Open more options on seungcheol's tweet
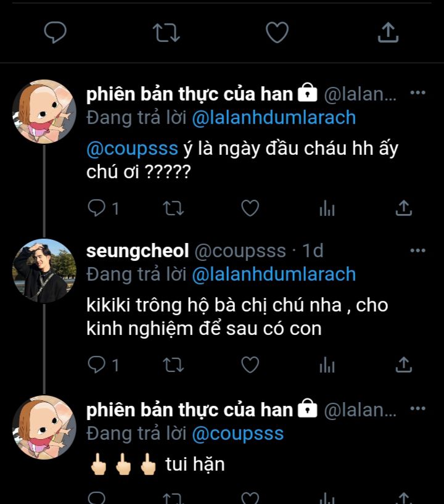Screen dimensions: 444x504 tap(417, 250)
